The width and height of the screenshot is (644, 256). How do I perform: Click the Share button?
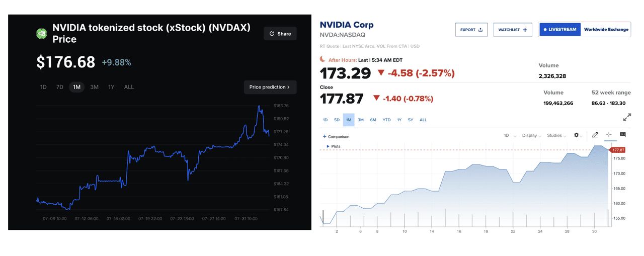point(280,34)
